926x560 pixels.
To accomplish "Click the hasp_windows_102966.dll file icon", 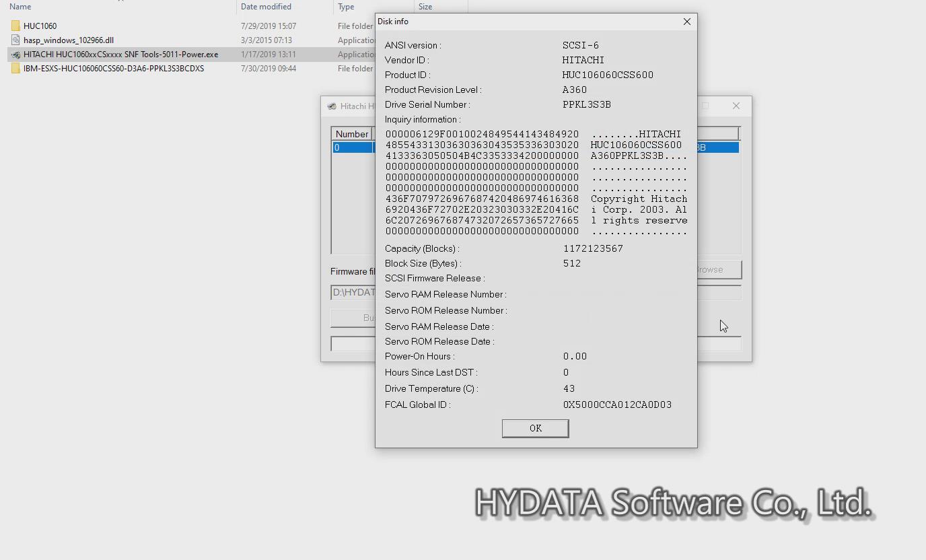I will point(15,40).
